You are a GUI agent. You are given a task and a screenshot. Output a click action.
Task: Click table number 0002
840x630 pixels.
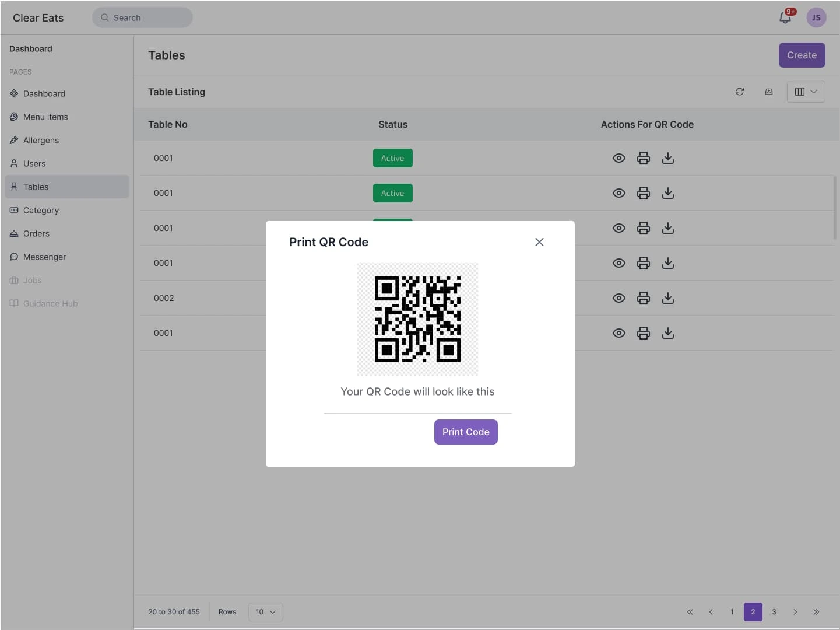164,298
